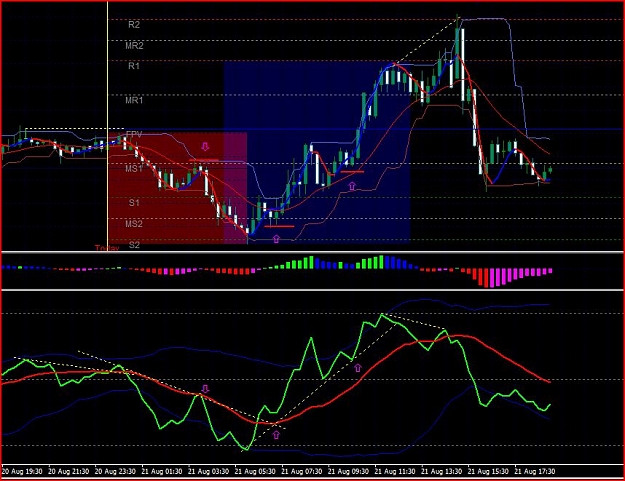625x481 pixels.
Task: Click the S1 support label
Action: [134, 203]
